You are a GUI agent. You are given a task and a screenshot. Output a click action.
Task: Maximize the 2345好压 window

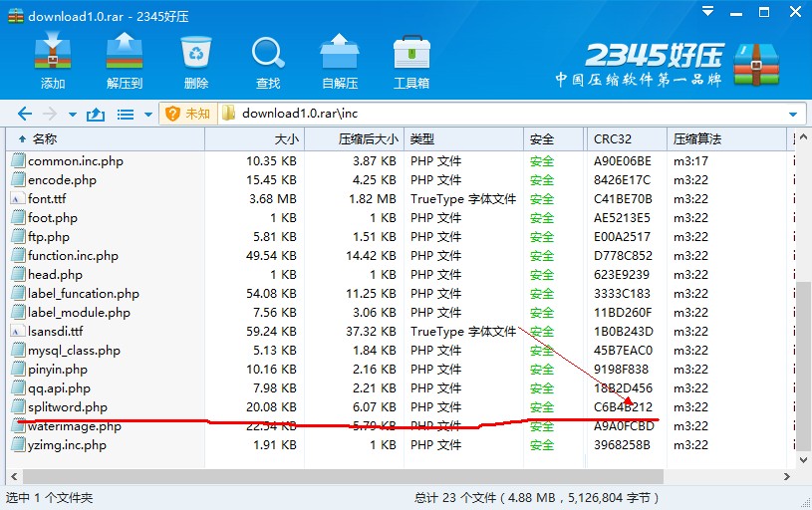click(764, 12)
